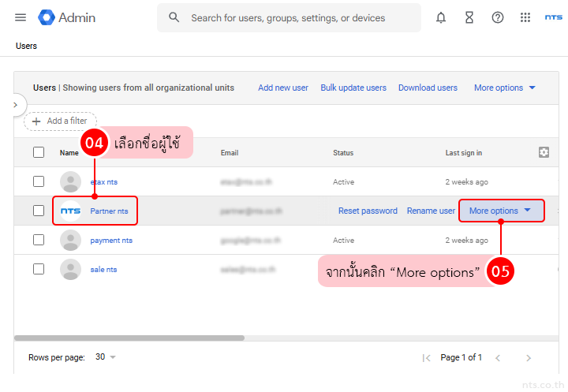Click the Google Admin logo
Image resolution: width=568 pixels, height=392 pixels.
66,17
